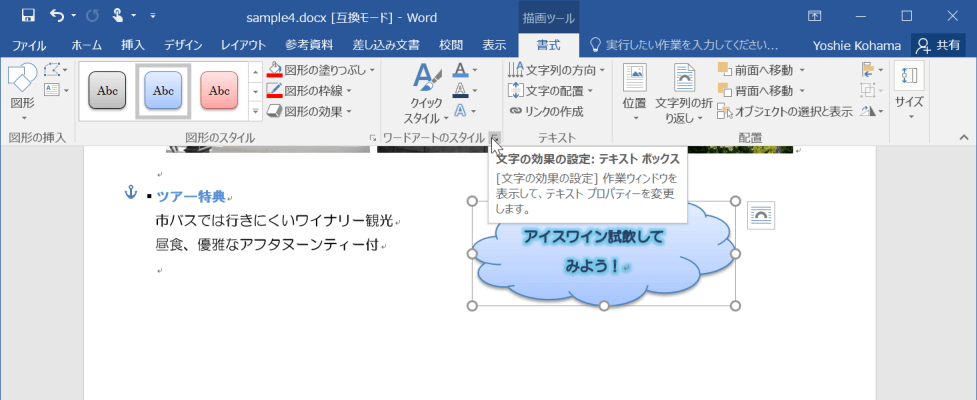Open the 位置 position menu
Image resolution: width=977 pixels, height=400 pixels.
635,93
